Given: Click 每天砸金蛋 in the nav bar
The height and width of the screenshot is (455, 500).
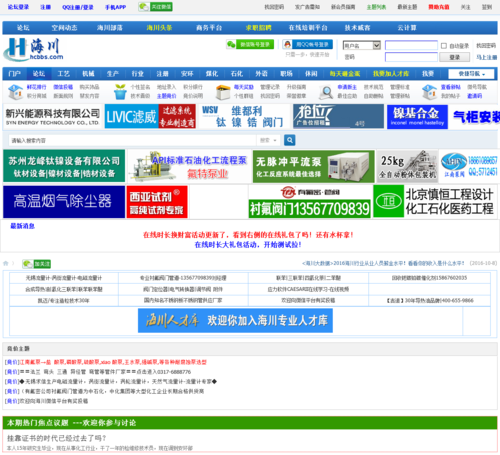Looking at the screenshot, I should (x=345, y=74).
